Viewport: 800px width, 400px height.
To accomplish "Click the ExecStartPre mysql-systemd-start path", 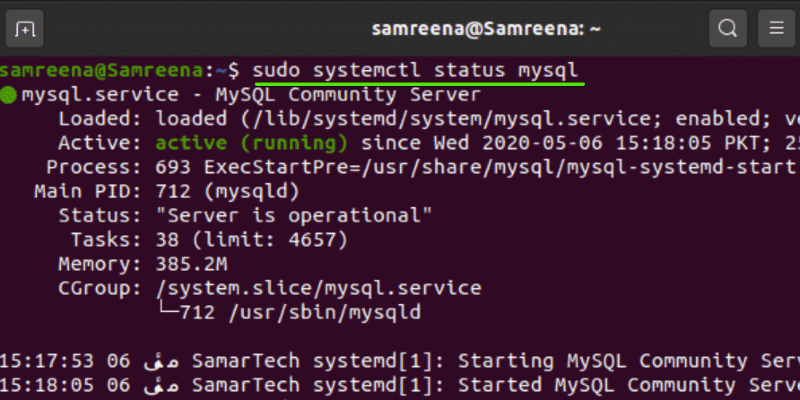I will (580, 166).
